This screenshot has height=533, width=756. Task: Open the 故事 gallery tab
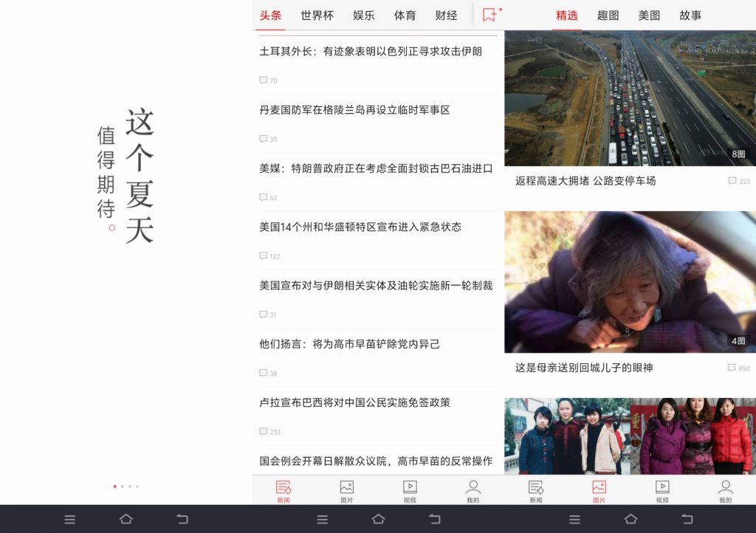click(x=690, y=16)
